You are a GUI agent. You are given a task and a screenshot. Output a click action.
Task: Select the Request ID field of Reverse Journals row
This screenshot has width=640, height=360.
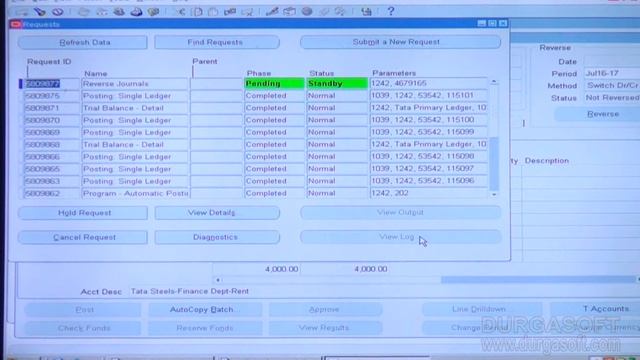point(52,84)
